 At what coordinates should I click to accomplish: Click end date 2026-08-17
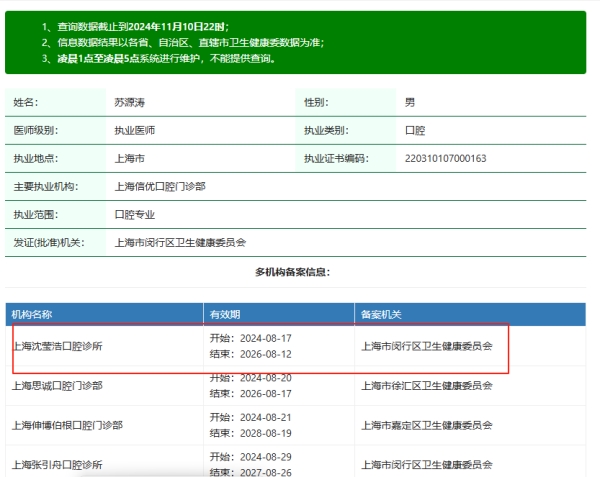point(266,394)
